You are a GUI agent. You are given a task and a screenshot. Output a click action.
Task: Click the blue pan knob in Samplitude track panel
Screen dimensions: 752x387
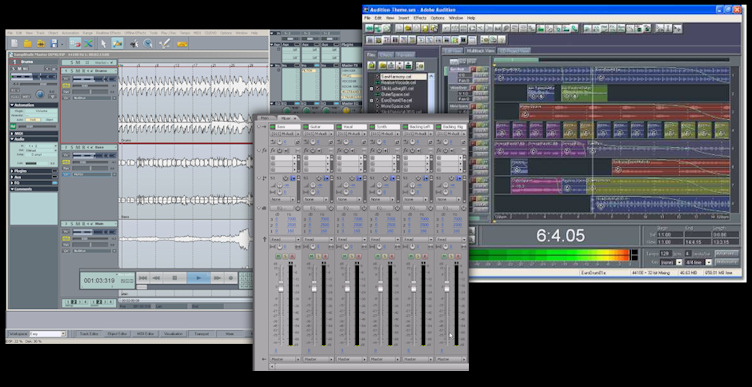pyautogui.click(x=40, y=94)
